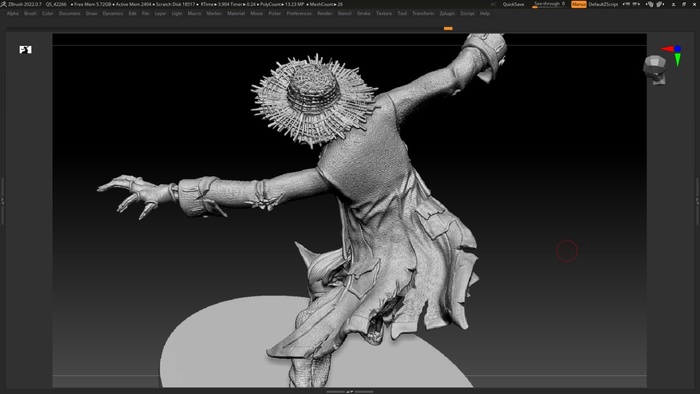Open the Marker menu
This screenshot has width=700, height=394.
coord(214,13)
